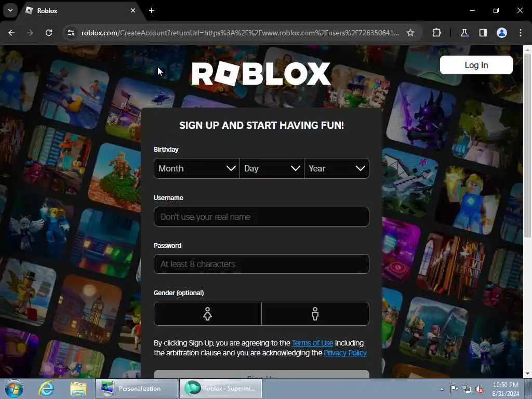The height and width of the screenshot is (399, 532).
Task: Open the file explorer taskbar icon
Action: click(78, 389)
